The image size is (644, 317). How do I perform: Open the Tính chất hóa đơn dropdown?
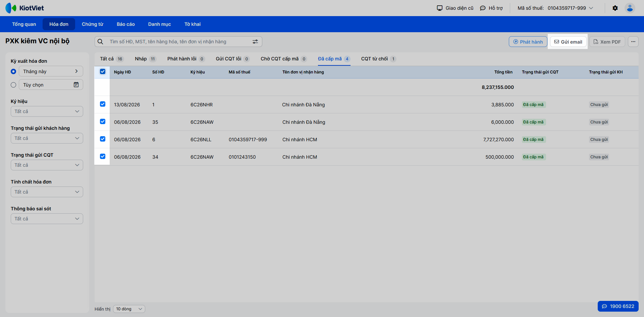[x=47, y=192]
